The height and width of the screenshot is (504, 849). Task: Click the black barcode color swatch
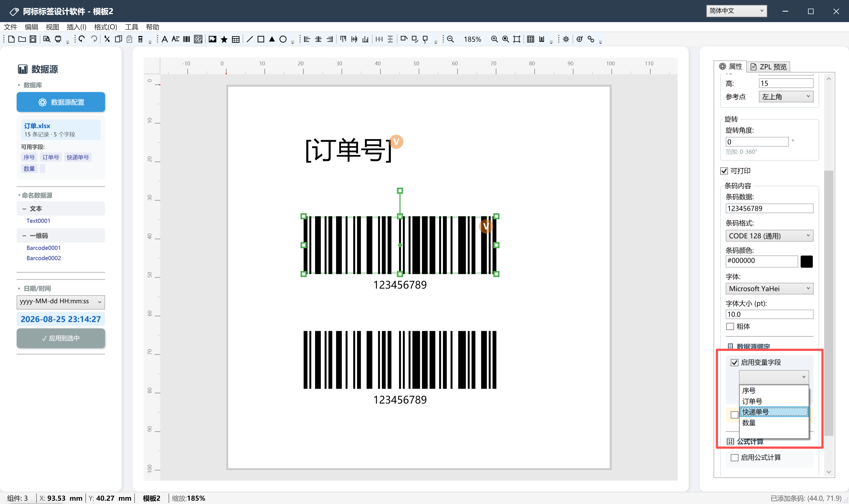pyautogui.click(x=806, y=261)
